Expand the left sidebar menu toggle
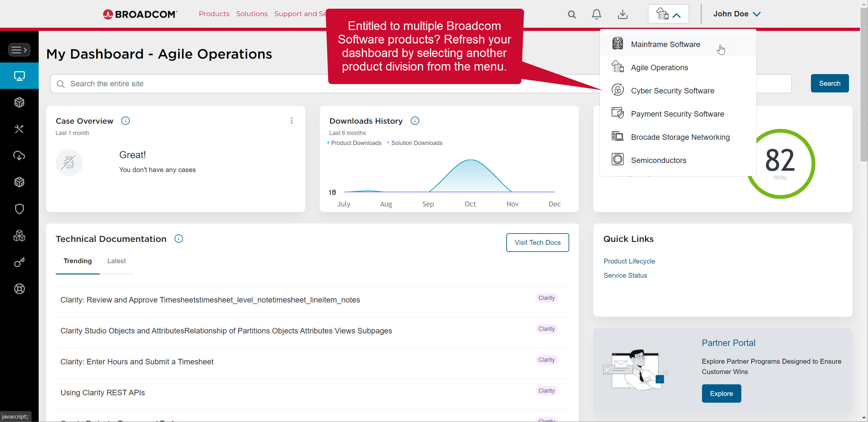Image resolution: width=868 pixels, height=422 pixels. pos(19,50)
